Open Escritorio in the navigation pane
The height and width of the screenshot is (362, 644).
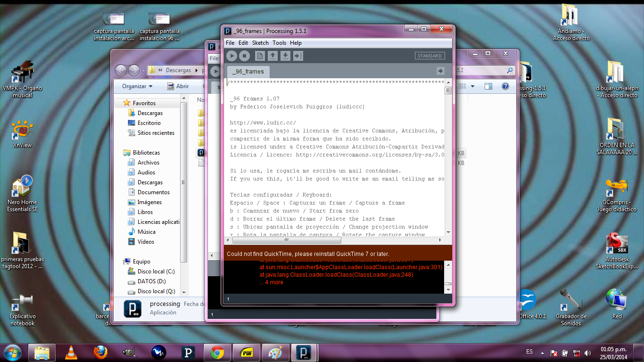149,123
